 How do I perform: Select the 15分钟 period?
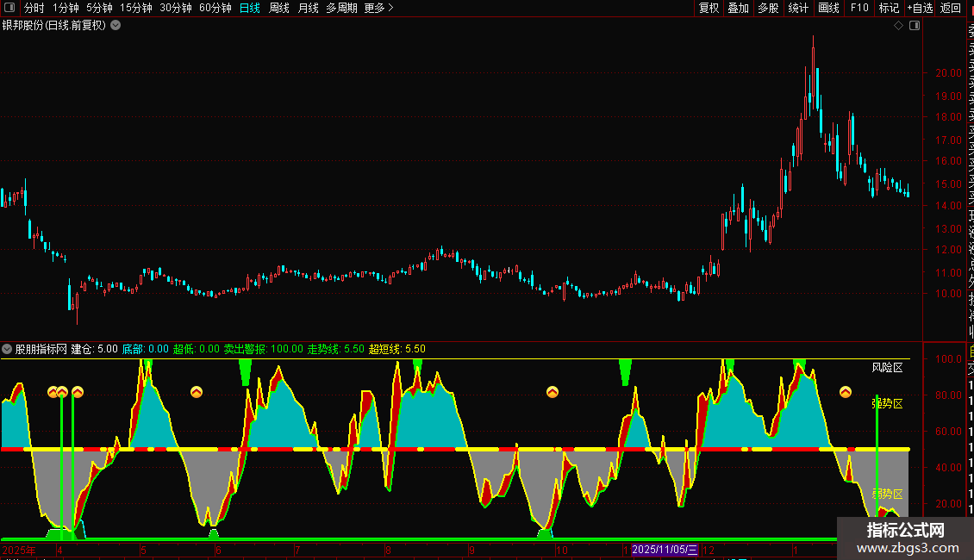[x=136, y=8]
